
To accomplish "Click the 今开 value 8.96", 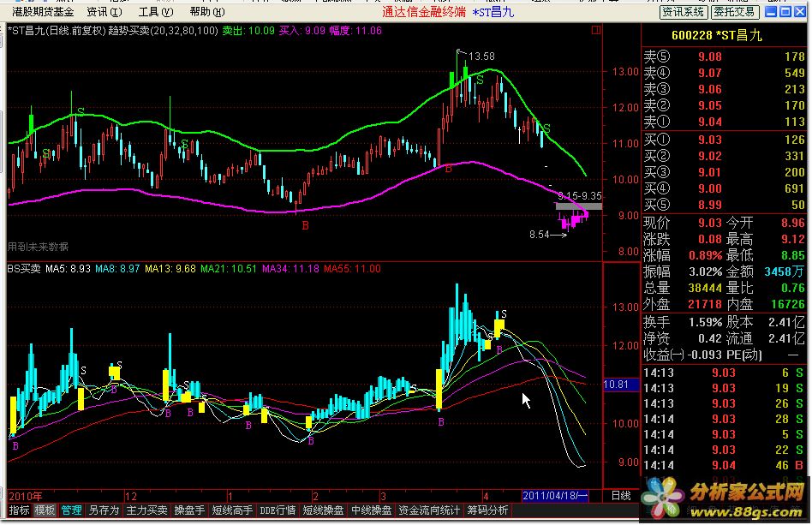I will click(793, 223).
